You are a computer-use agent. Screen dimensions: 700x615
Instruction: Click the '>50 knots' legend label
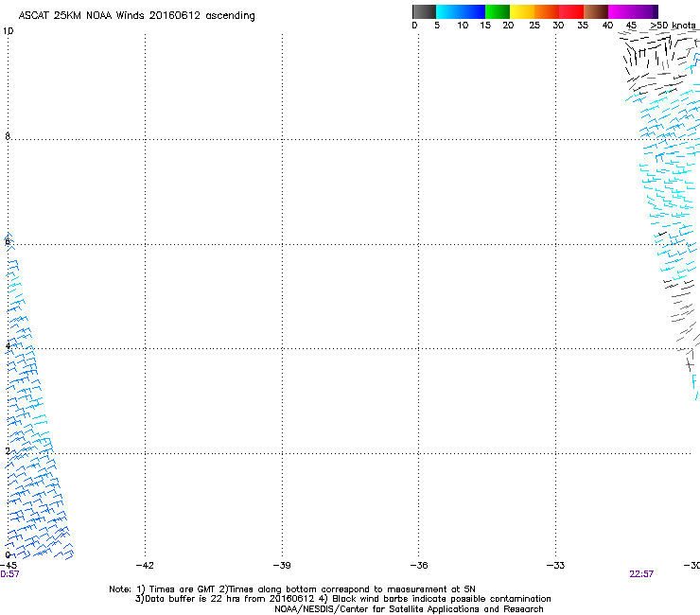(x=673, y=26)
